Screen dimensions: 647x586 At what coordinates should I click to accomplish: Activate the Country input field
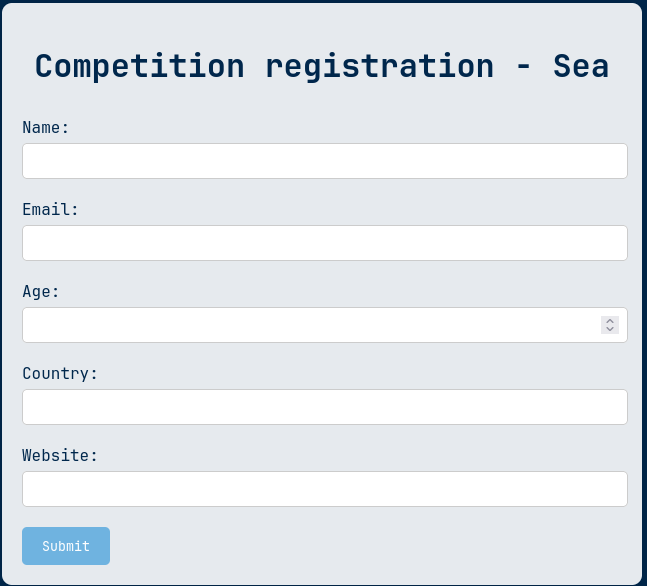click(x=325, y=407)
